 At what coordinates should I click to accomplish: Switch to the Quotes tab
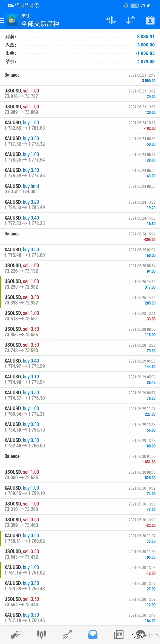click(16, 634)
